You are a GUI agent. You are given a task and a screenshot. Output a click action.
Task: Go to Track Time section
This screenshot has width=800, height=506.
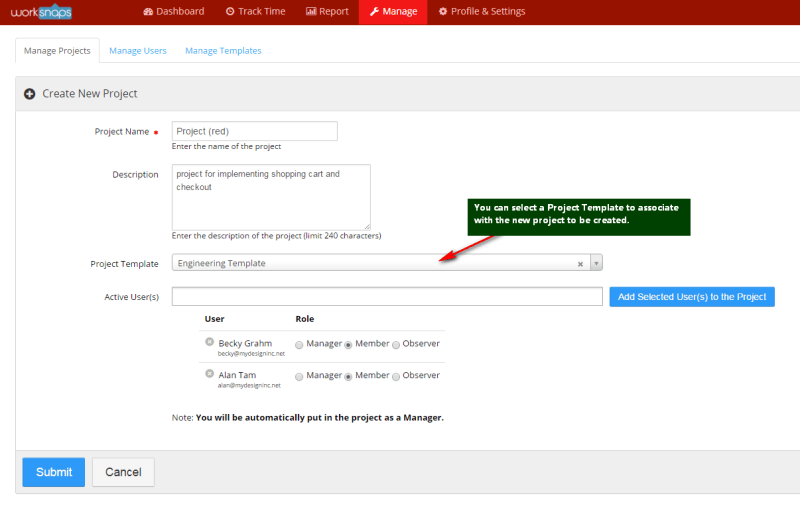coord(255,12)
